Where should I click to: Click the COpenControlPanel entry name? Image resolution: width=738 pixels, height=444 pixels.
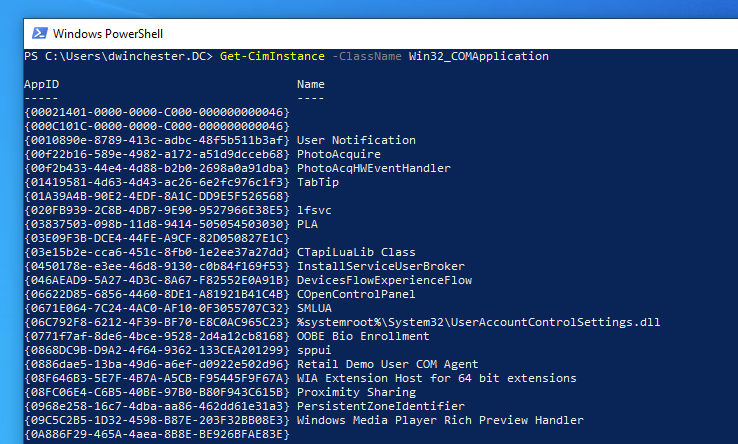click(356, 294)
